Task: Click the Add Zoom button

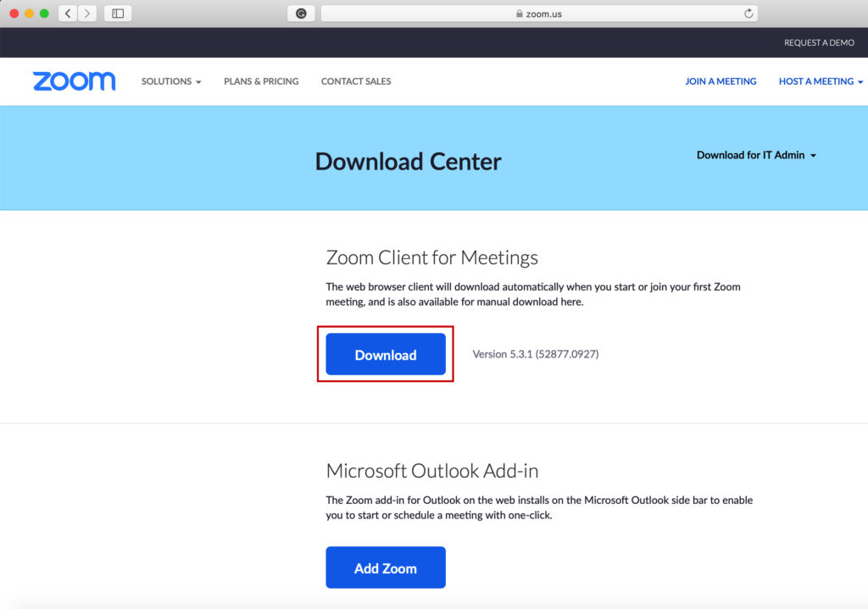Action: tap(386, 567)
